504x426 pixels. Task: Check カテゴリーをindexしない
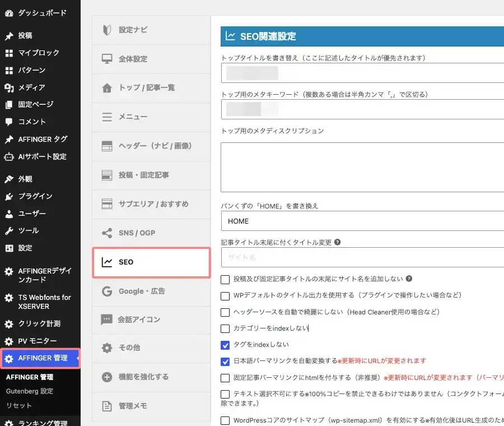click(x=225, y=328)
